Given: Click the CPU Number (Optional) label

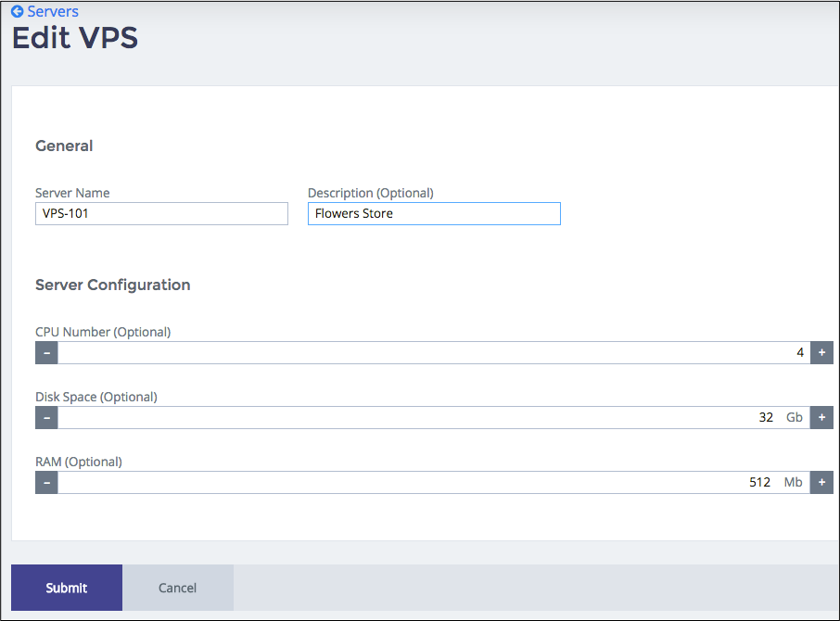Looking at the screenshot, I should tap(103, 332).
